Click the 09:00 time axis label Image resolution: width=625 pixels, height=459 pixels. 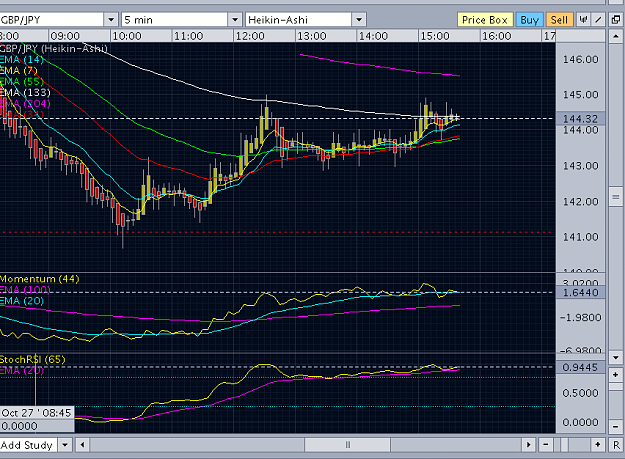point(65,36)
